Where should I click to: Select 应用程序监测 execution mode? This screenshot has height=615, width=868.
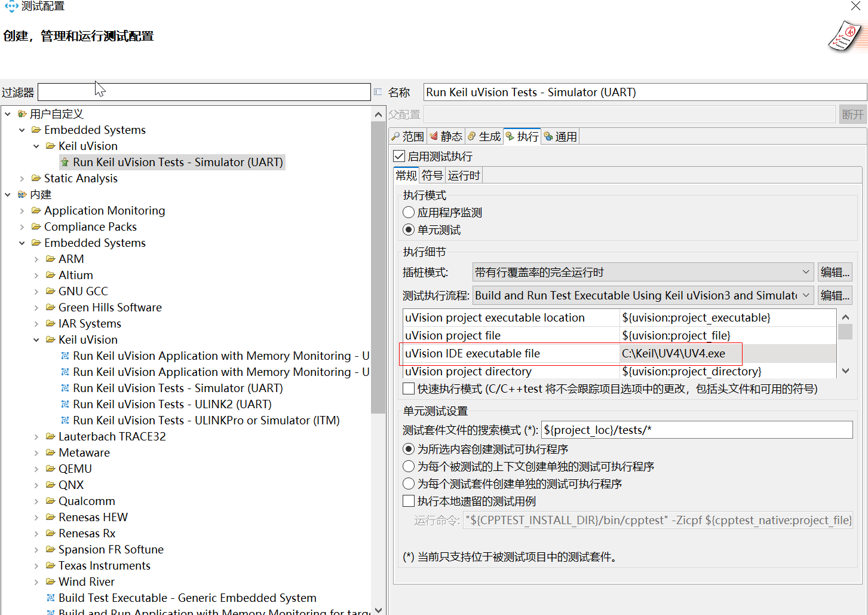409,212
